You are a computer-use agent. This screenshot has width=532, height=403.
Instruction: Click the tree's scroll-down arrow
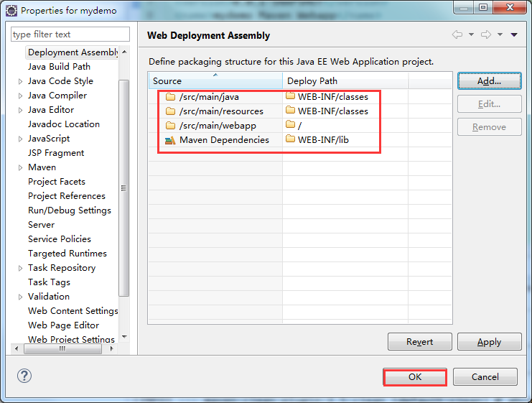(x=124, y=337)
